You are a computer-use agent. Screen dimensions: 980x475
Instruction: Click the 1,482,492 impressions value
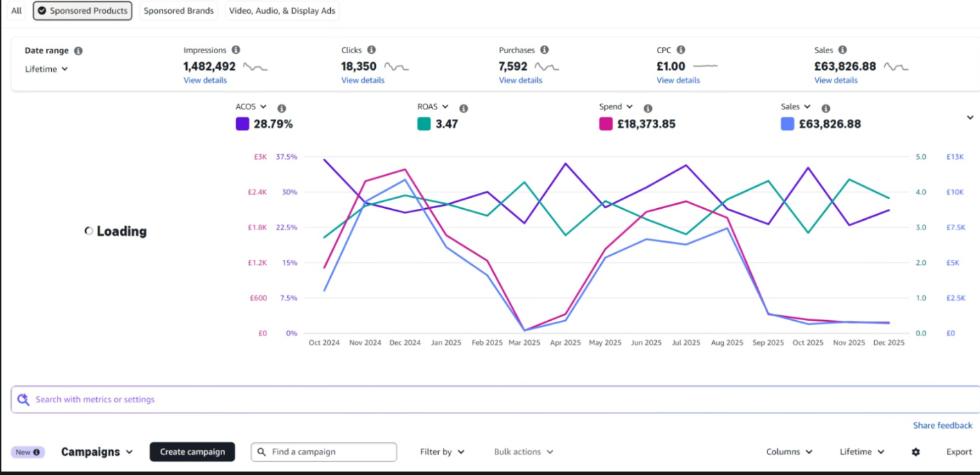pos(210,66)
